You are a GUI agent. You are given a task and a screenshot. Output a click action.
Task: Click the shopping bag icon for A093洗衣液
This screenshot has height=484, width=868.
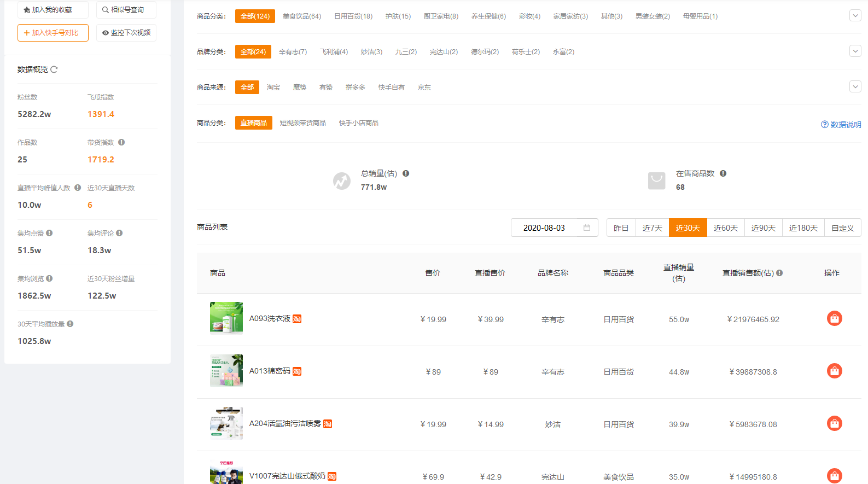pos(835,318)
